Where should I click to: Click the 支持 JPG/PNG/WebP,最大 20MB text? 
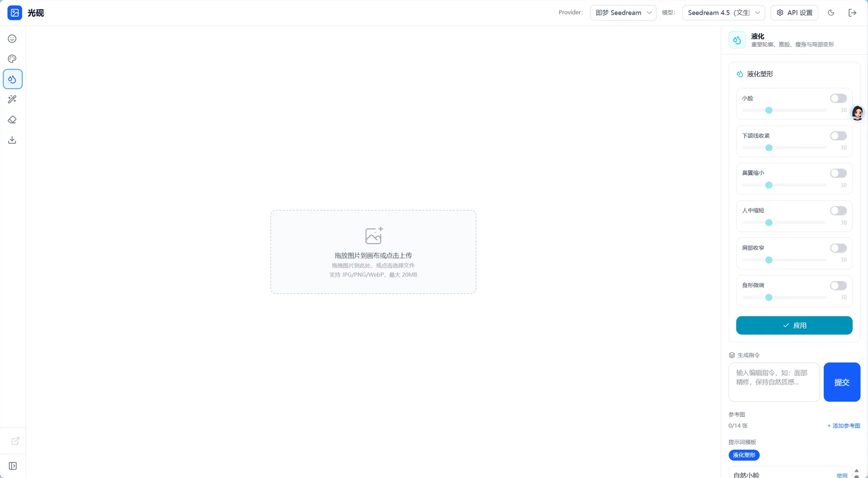pyautogui.click(x=373, y=275)
